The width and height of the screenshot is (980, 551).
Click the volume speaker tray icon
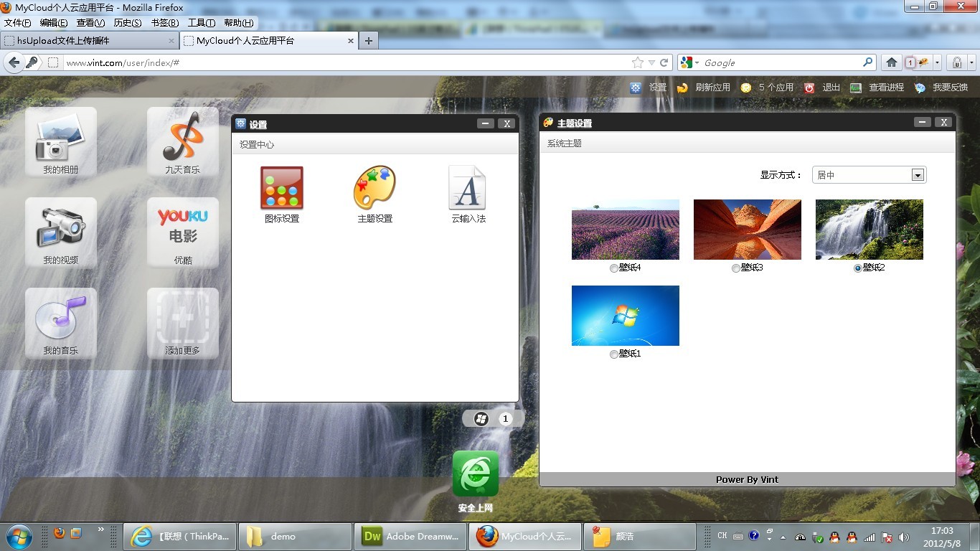point(904,537)
